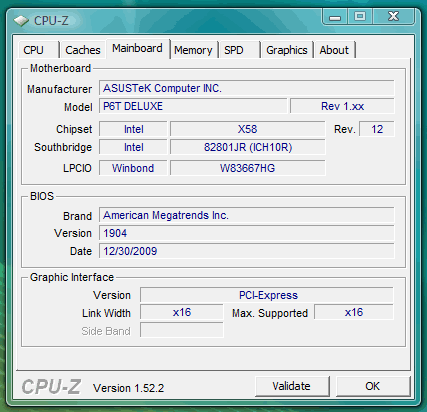This screenshot has height=412, width=427.
Task: Click the OK button
Action: click(x=373, y=386)
